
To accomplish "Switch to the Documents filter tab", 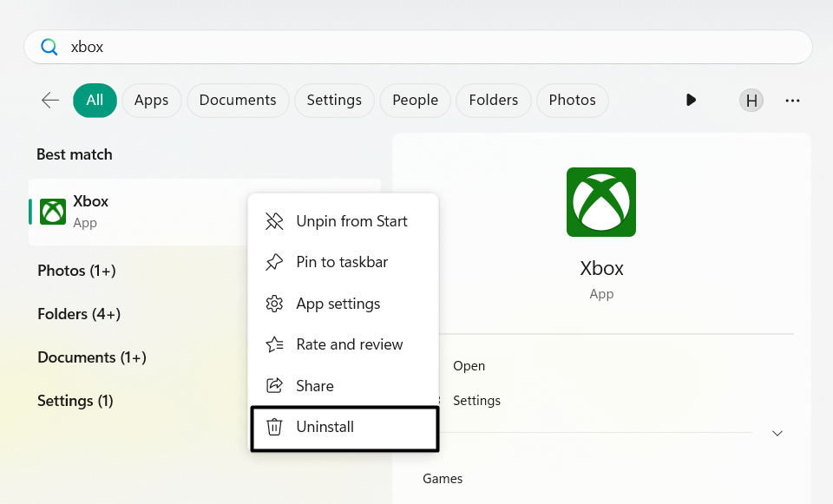I will (x=238, y=100).
